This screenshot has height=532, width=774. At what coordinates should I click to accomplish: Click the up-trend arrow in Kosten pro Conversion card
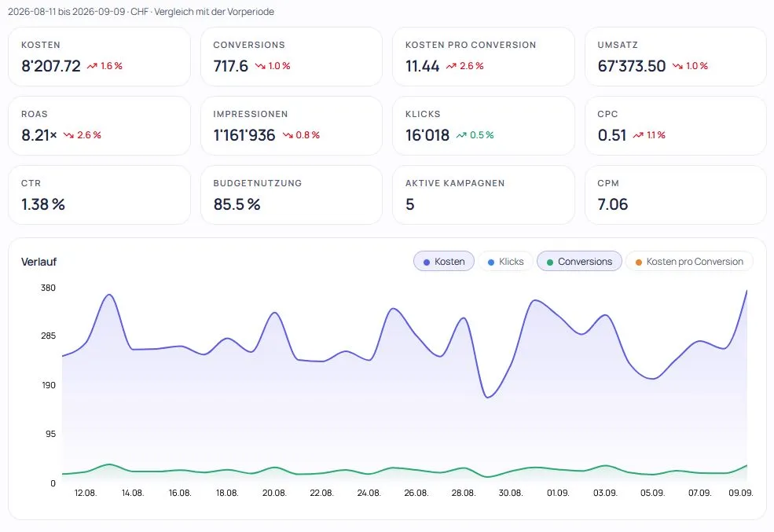pos(451,66)
